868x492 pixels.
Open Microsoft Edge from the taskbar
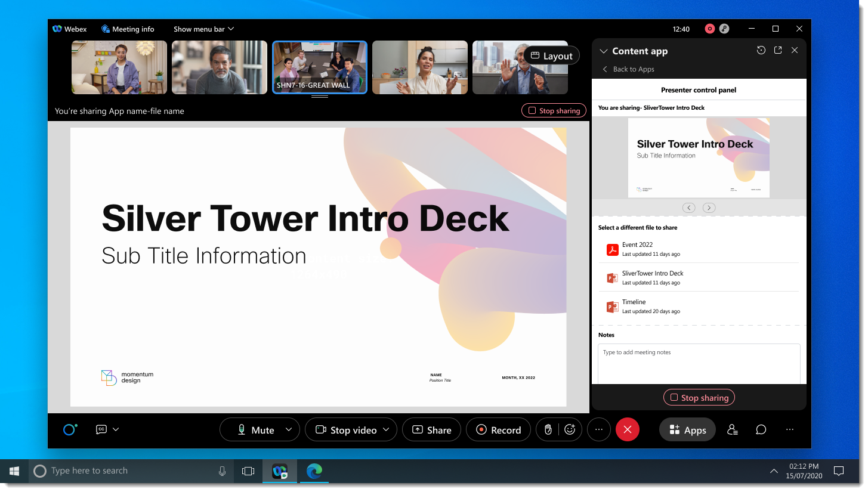(x=314, y=471)
